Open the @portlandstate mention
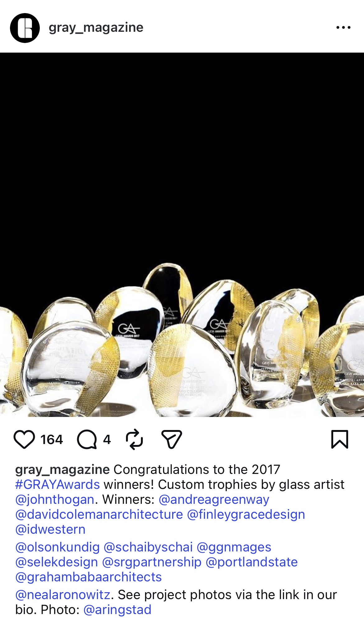 pos(252,562)
